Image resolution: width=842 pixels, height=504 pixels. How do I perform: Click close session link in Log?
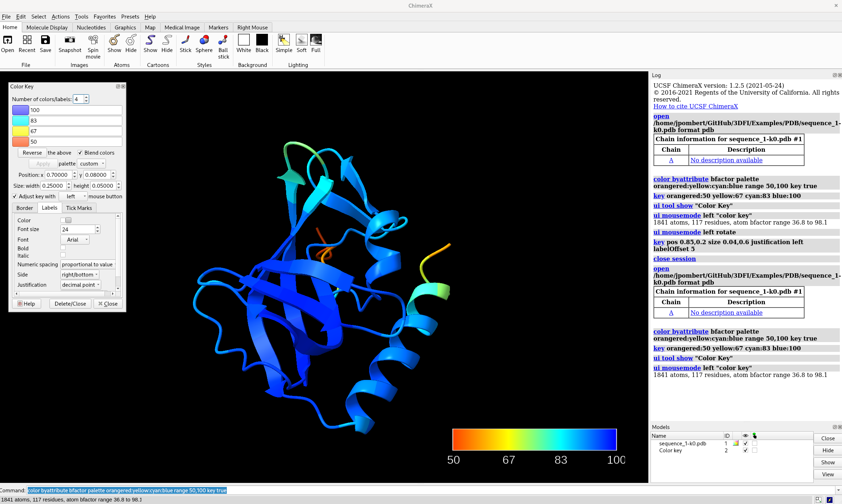[675, 259]
